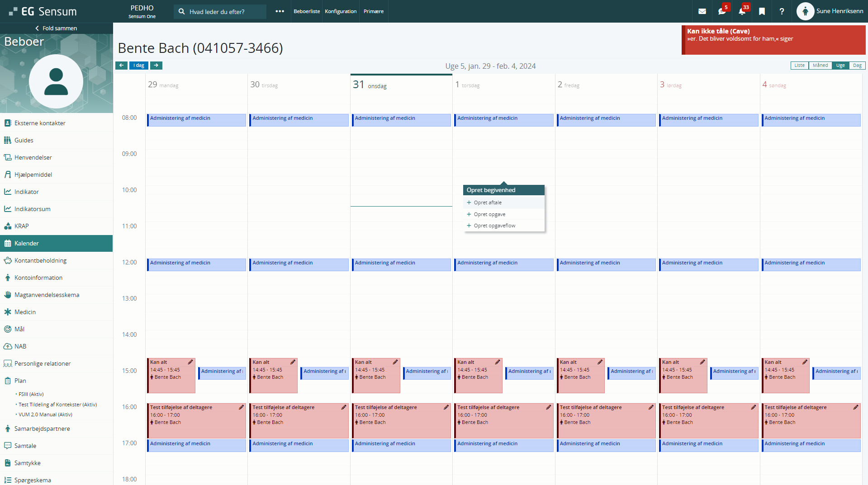
Task: Open Beboerliste link in top bar
Action: click(x=307, y=11)
